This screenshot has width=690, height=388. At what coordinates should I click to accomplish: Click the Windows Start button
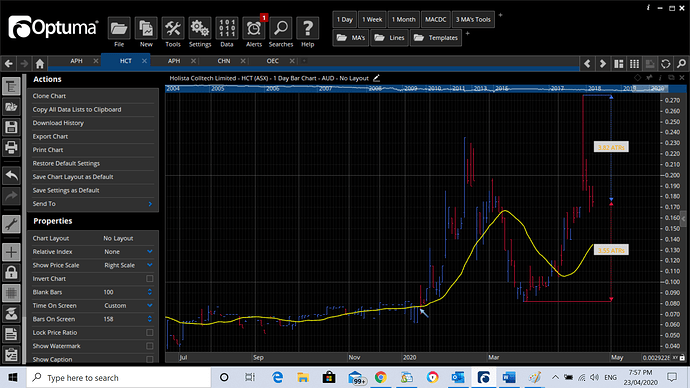point(13,377)
